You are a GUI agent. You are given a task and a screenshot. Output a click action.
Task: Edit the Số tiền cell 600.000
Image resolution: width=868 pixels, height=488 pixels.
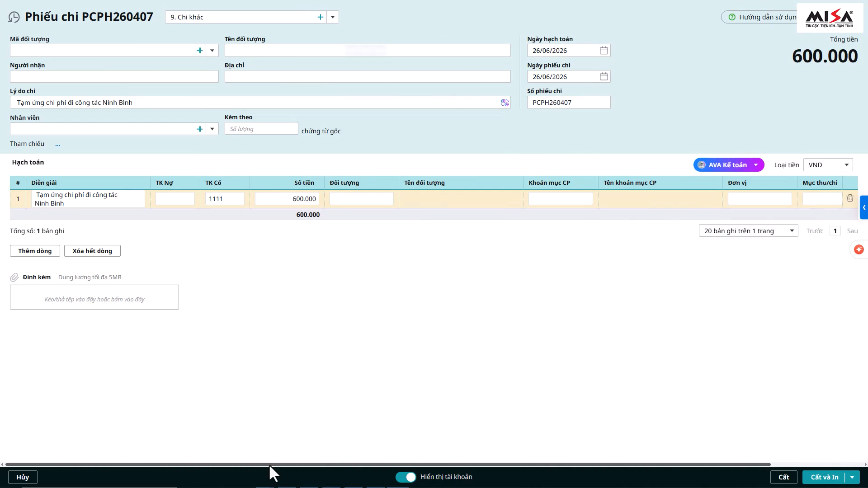coord(287,199)
